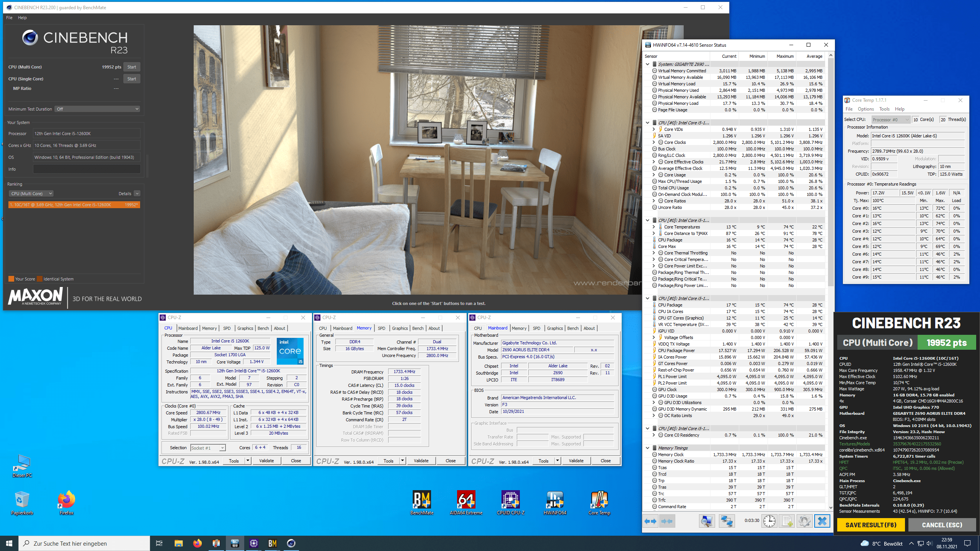Click the SAVE RESULT (F8) button
980x551 pixels.
(x=871, y=525)
